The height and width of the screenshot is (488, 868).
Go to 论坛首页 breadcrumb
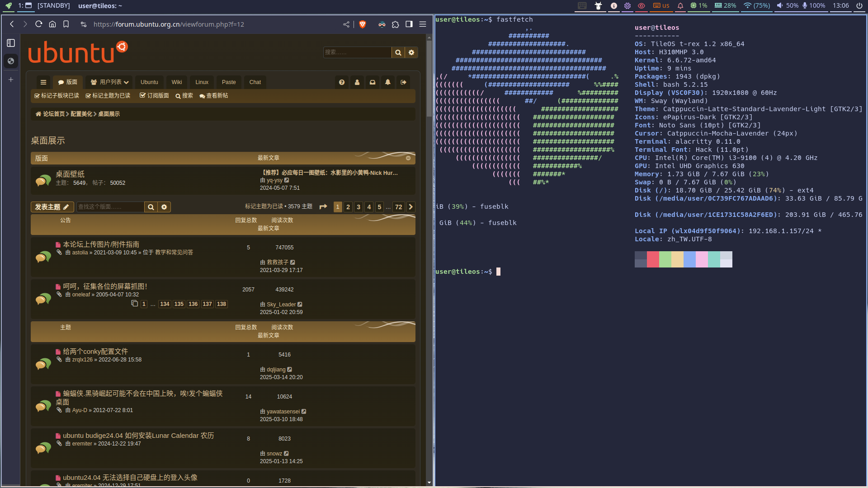tap(54, 114)
